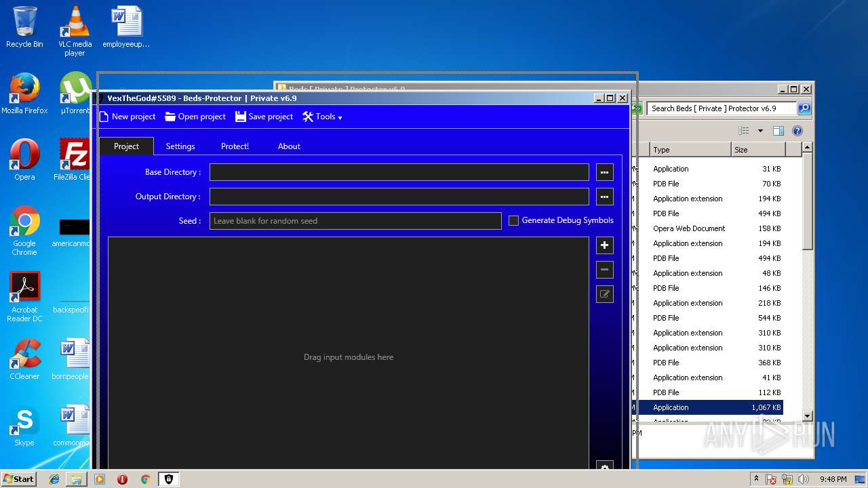
Task: Open Explorer view options dropdown arrow
Action: click(x=760, y=131)
